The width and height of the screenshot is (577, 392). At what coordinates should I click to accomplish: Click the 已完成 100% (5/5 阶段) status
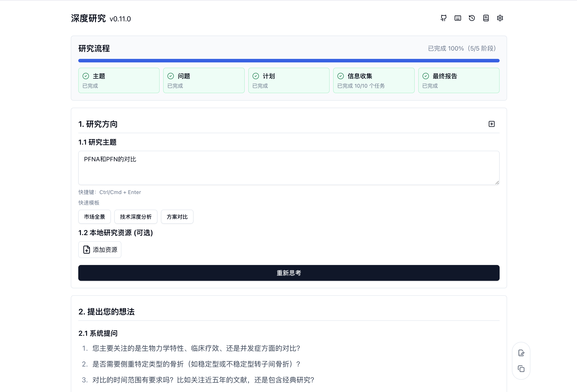[x=462, y=48]
